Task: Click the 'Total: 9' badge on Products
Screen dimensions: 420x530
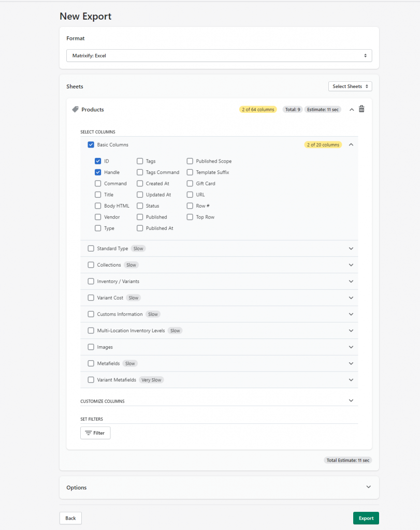Action: [292, 109]
